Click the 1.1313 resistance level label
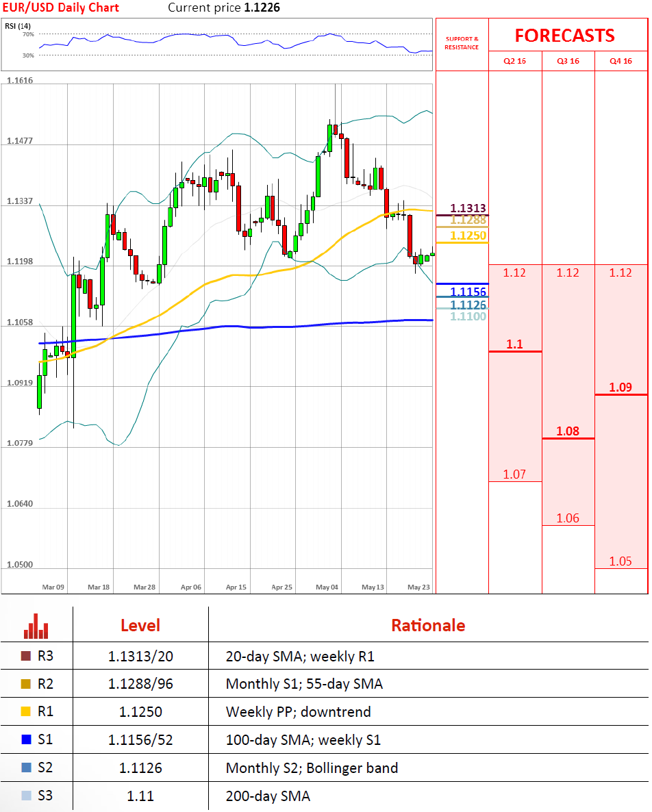652x812 pixels. point(468,208)
